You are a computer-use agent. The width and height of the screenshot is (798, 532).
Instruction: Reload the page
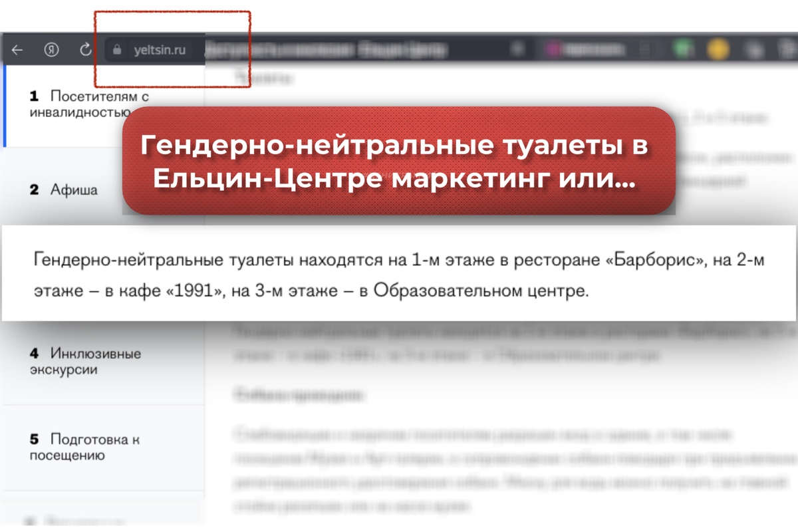[85, 50]
